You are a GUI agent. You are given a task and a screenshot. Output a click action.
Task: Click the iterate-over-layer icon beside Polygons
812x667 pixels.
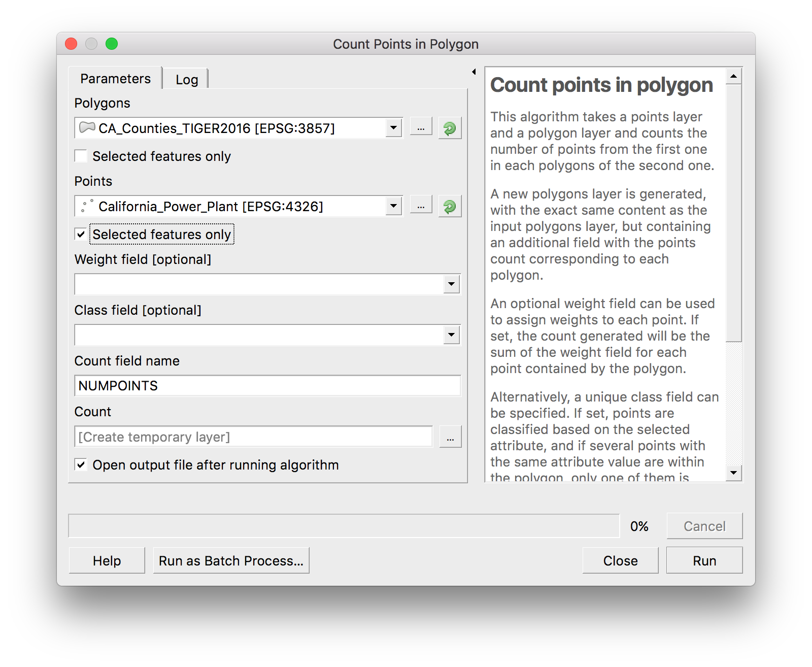pos(450,128)
